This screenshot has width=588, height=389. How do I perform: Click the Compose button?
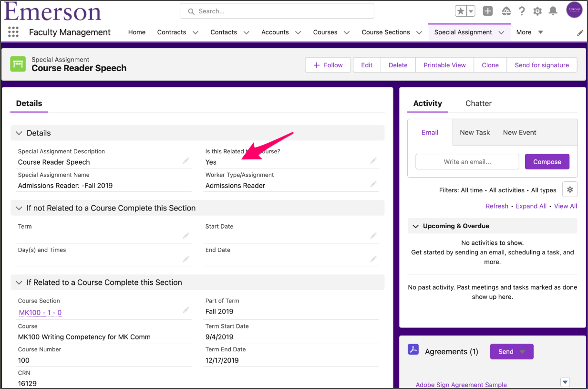coord(547,161)
